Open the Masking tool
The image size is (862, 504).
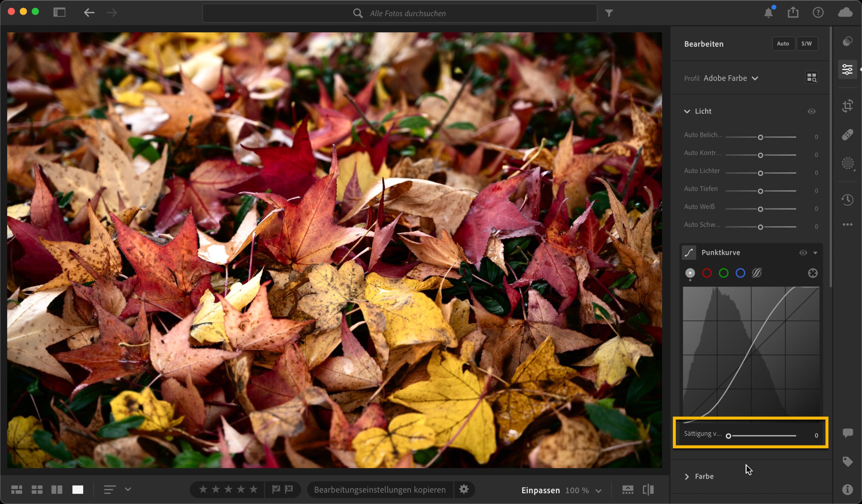point(847,163)
